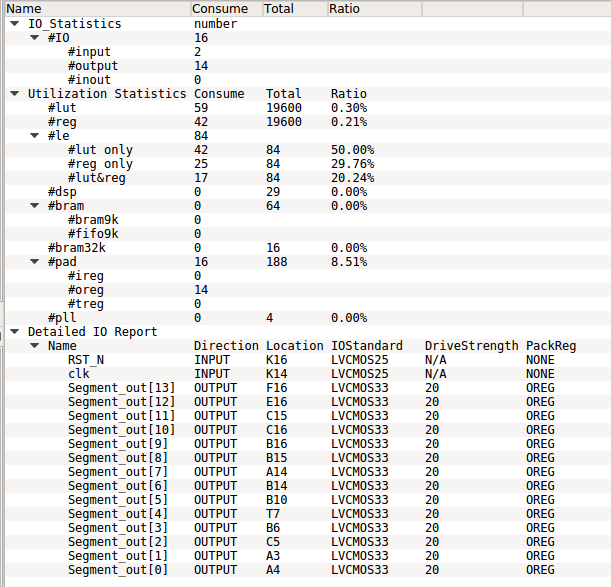Screen dimensions: 611x587
Task: Click the IOStandard sub-header text
Action: [367, 346]
